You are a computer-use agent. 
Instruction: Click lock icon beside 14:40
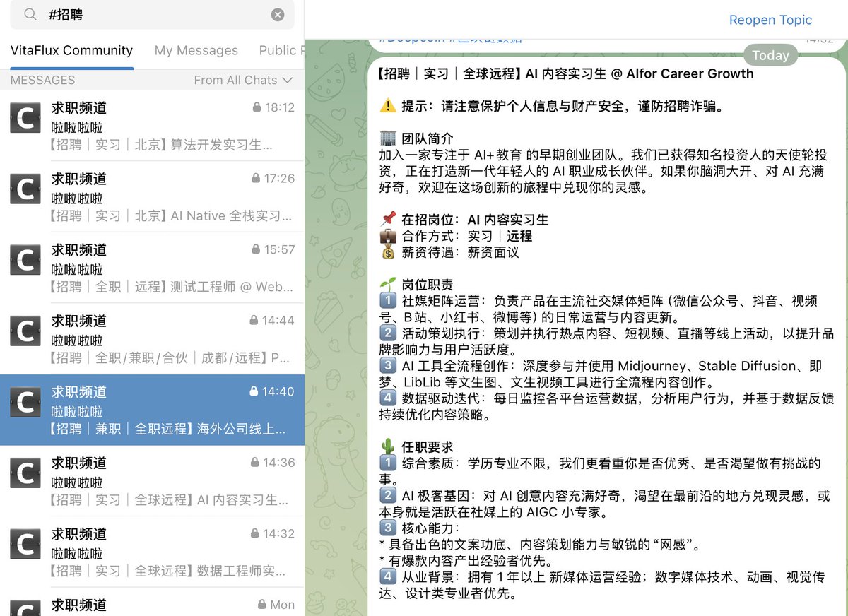coord(254,391)
